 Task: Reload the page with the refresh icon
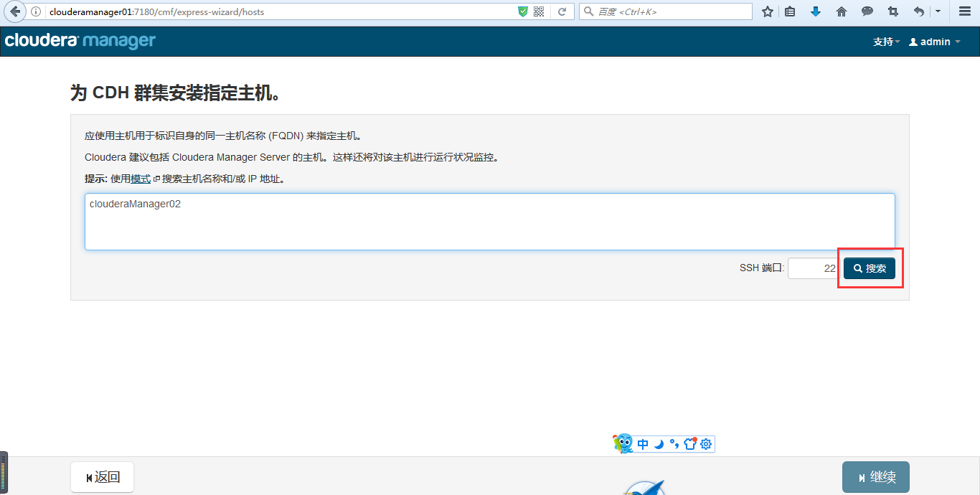[562, 11]
